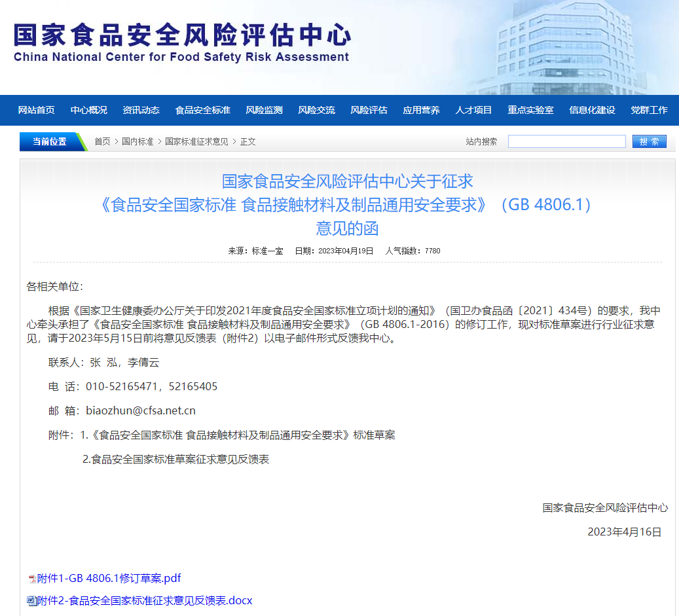Screen dimensions: 679x616
Task: Go to 国内标准 breadcrumb
Action: pyautogui.click(x=138, y=141)
